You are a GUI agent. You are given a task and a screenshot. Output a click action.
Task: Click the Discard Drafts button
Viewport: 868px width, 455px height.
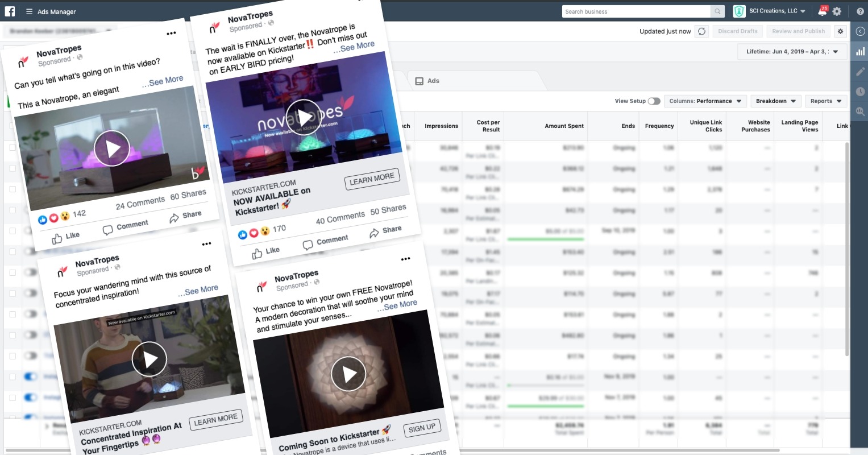[x=737, y=31]
